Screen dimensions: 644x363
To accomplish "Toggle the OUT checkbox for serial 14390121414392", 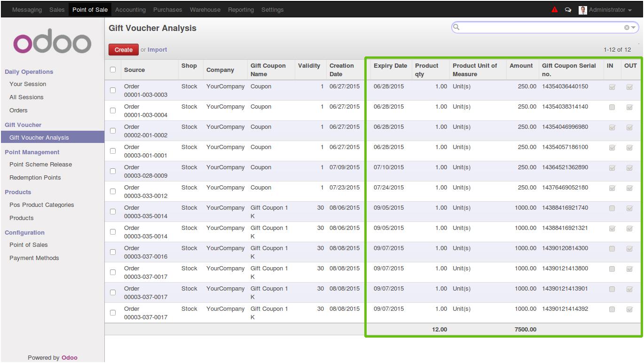I will (629, 309).
